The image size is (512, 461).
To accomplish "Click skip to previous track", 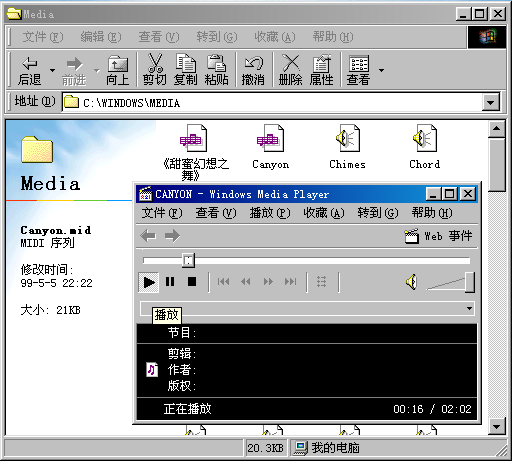I will click(223, 282).
